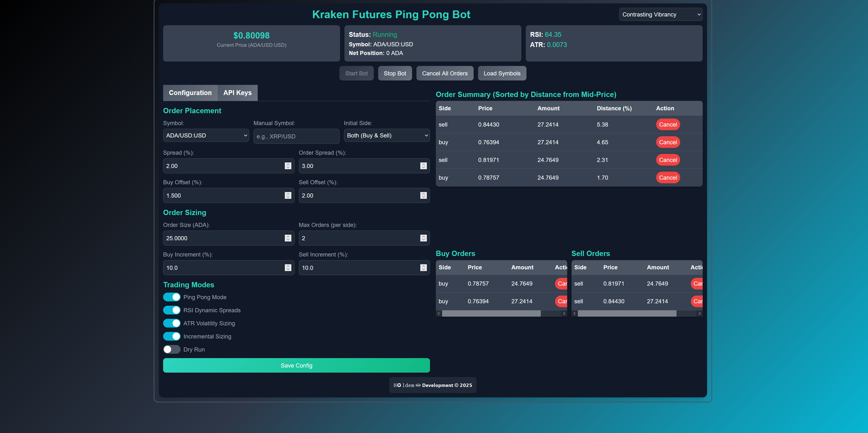Click the Sell Offset (%) stepper arrows
The width and height of the screenshot is (868, 433).
point(423,195)
